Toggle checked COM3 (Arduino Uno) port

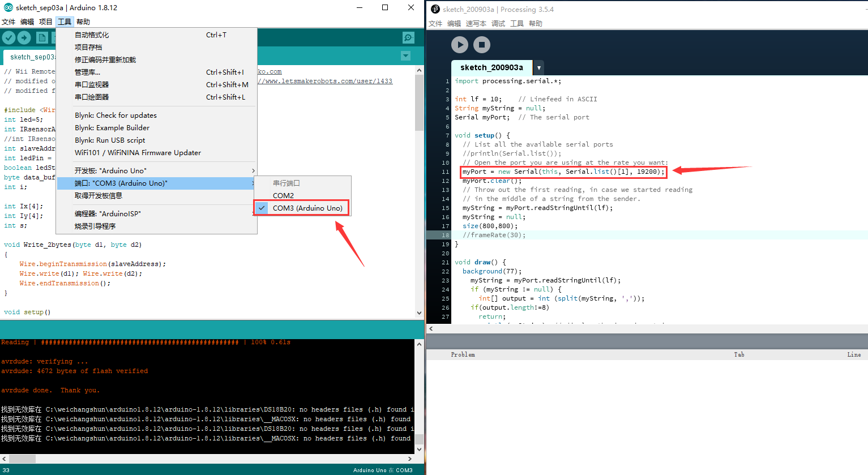302,208
